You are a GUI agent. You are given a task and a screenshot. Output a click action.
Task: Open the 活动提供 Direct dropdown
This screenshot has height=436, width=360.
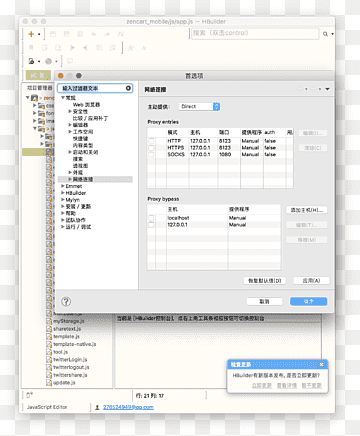[199, 107]
